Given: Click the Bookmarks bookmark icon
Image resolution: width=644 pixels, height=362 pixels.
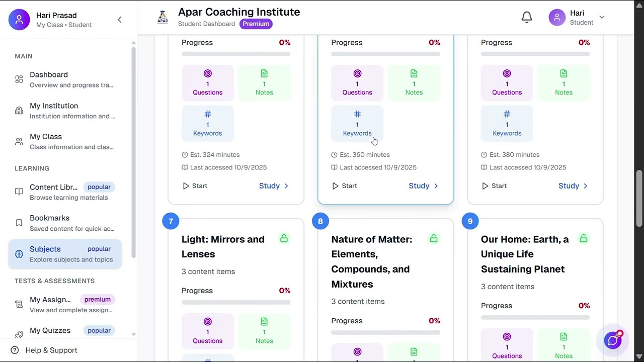Looking at the screenshot, I should [x=19, y=223].
